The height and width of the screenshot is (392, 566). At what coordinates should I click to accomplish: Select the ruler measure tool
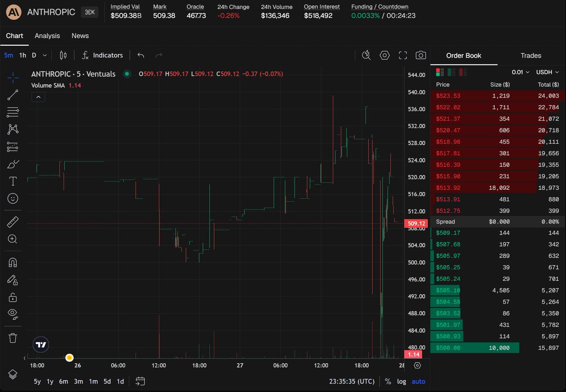[13, 221]
